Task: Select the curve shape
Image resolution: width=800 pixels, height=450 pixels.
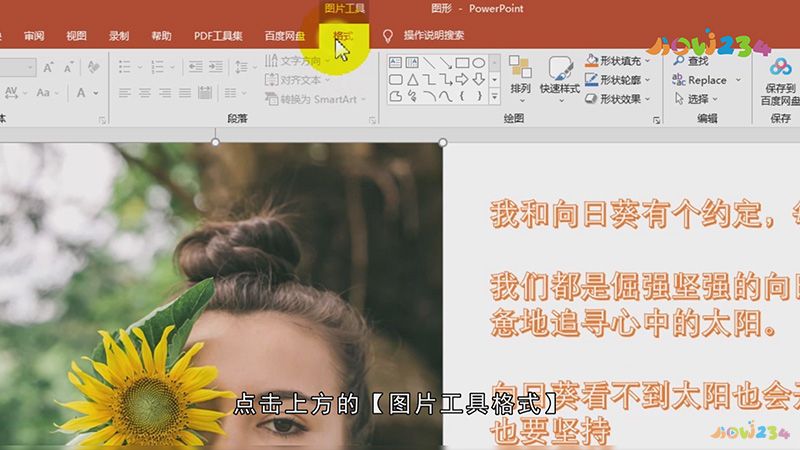Action: coord(446,96)
